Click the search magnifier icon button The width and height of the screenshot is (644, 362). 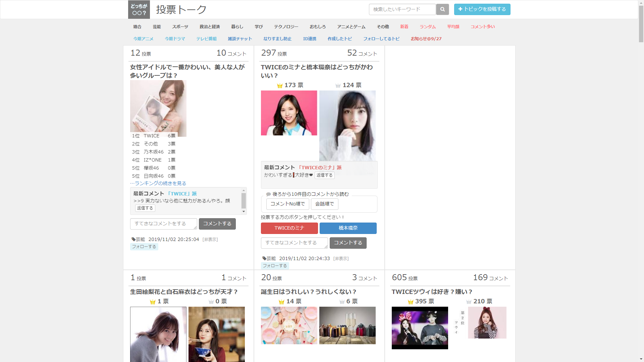442,9
